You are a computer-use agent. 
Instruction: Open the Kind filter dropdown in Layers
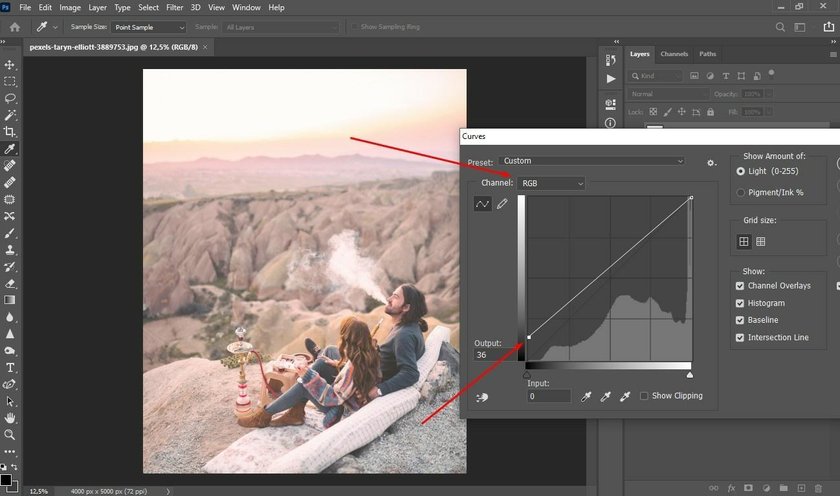click(x=656, y=76)
